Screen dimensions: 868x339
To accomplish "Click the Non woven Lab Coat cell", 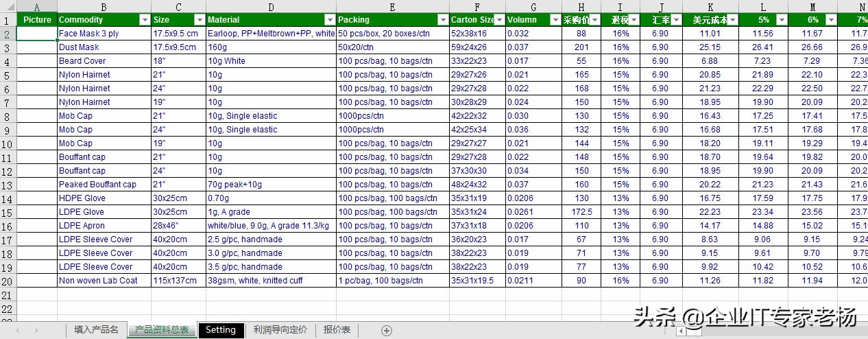I will [104, 281].
